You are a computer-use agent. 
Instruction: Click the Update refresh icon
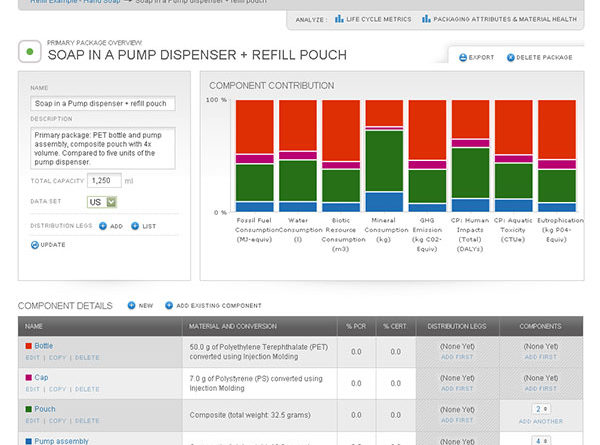[35, 245]
